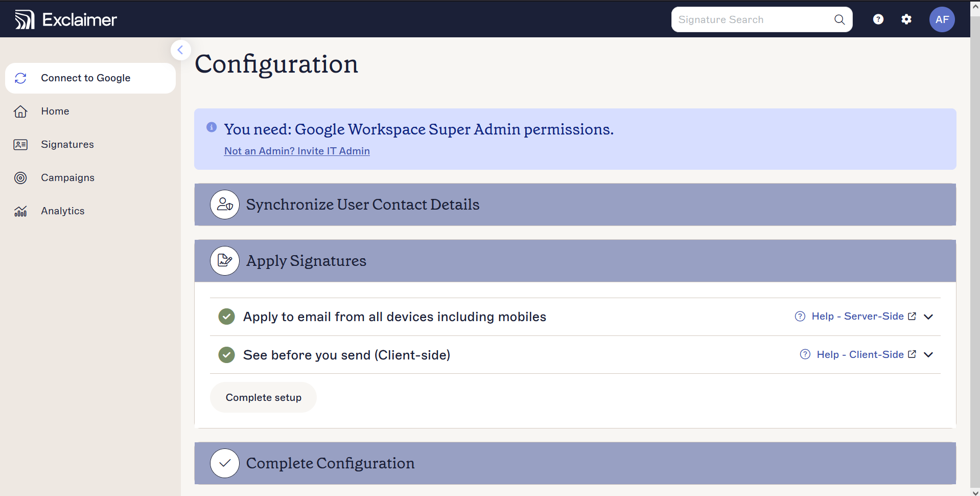This screenshot has height=496, width=980.
Task: Click Not an Admin? Invite IT Admin link
Action: point(297,151)
